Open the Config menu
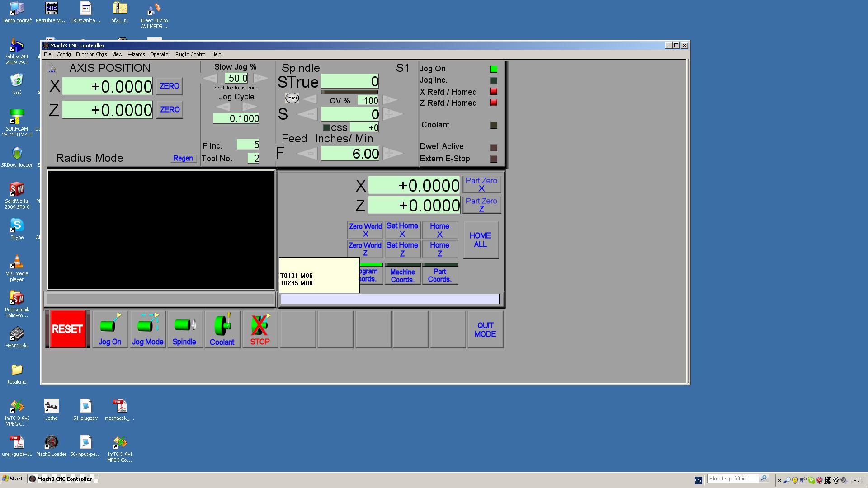Viewport: 868px width, 488px height. (x=64, y=54)
